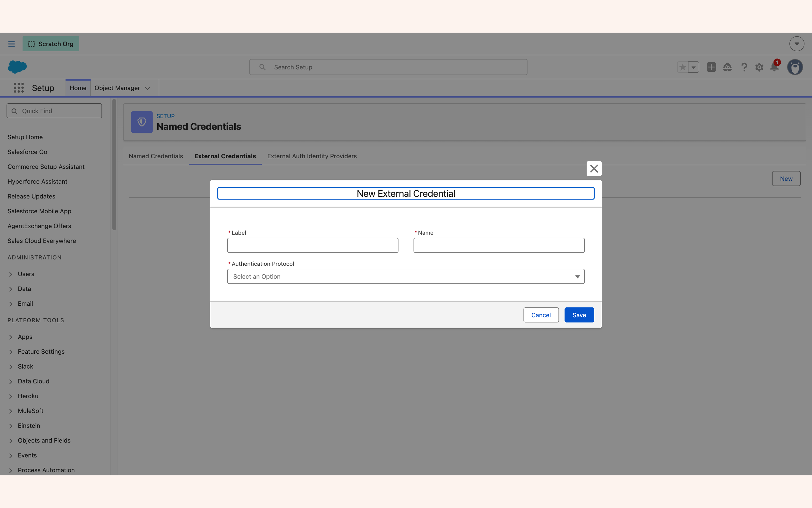The width and height of the screenshot is (812, 508).
Task: Expand the Events tree node
Action: [11, 455]
